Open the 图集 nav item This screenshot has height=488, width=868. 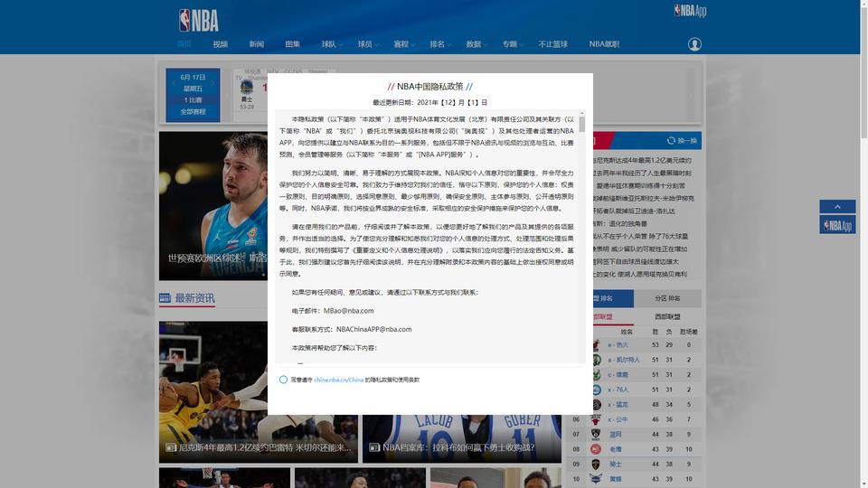(x=292, y=44)
